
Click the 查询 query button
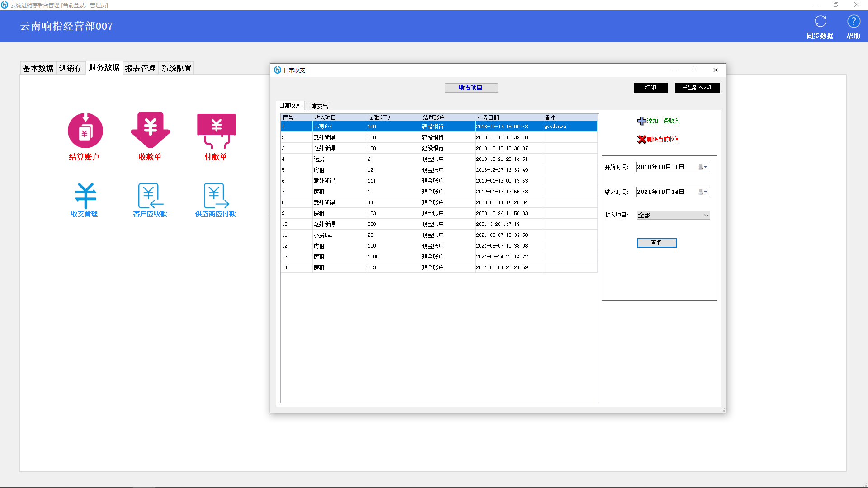(656, 243)
